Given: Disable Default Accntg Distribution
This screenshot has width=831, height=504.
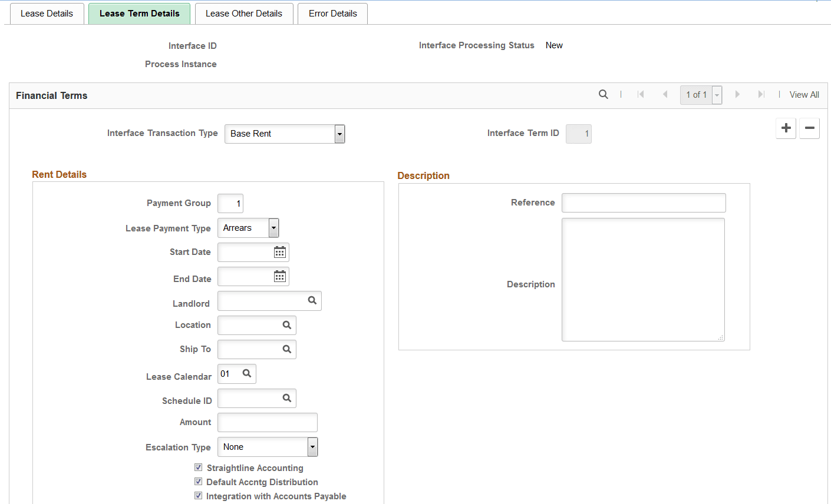Looking at the screenshot, I should click(199, 481).
